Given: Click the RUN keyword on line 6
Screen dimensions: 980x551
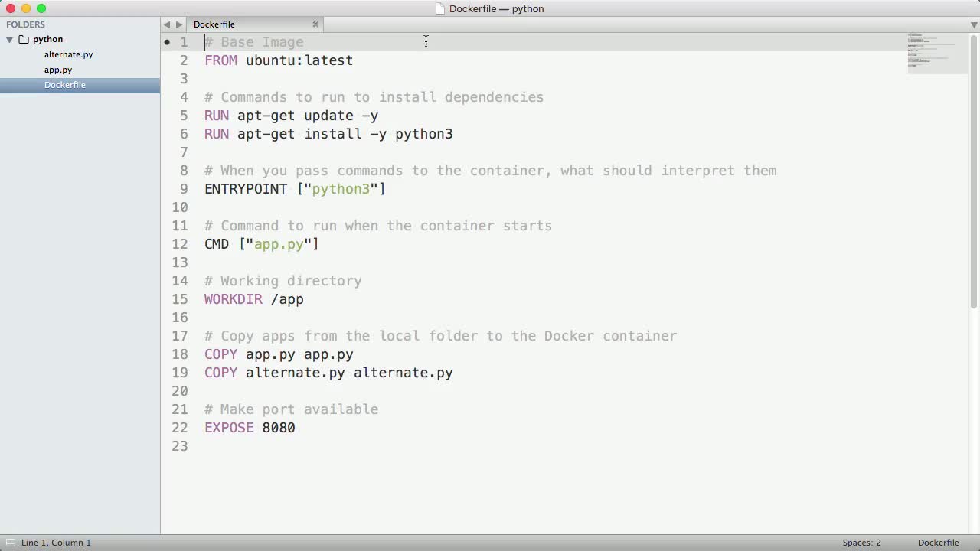Looking at the screenshot, I should [217, 134].
